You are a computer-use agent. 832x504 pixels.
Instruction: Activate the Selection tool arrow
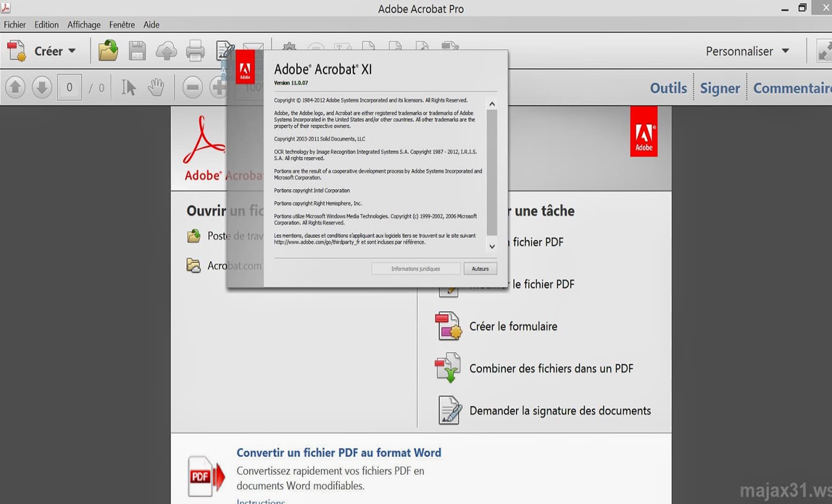coord(128,87)
